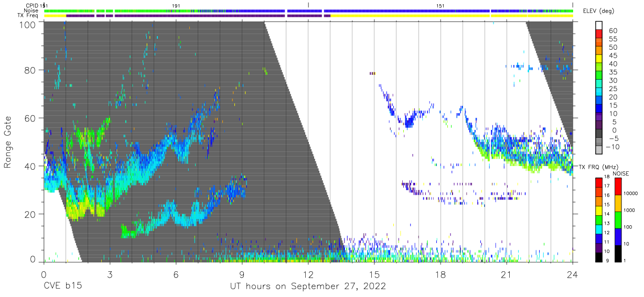The image size is (644, 297).
Task: Pick the green segment of the NOISE colorbar
Action: [618, 220]
